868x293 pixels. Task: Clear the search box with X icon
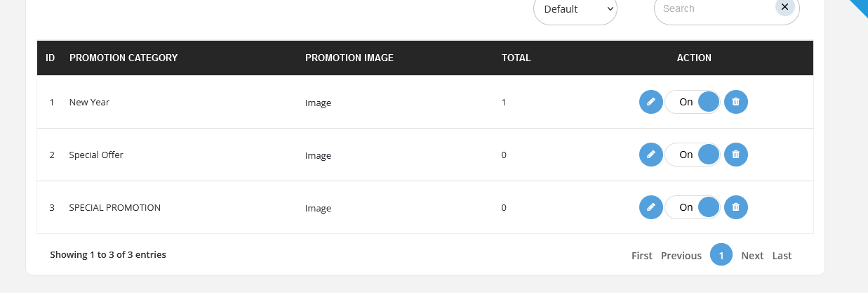coord(785,7)
